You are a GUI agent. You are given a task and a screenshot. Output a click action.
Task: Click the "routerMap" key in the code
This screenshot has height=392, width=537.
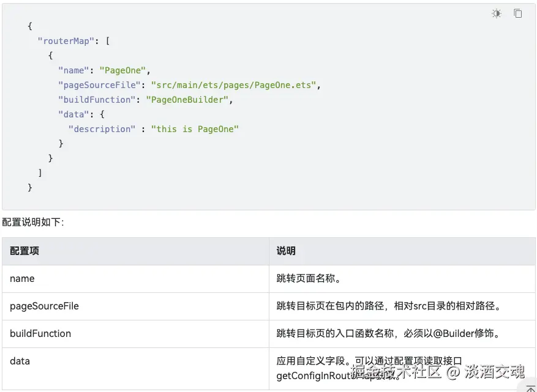(66, 41)
